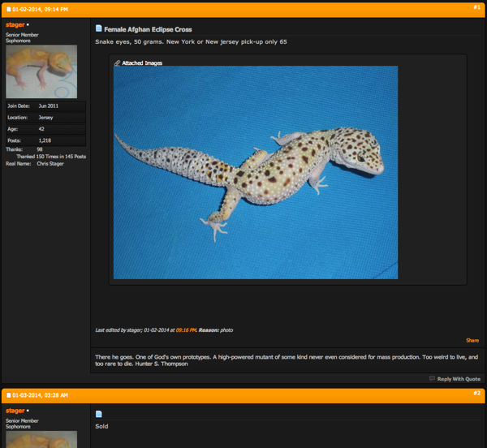This screenshot has height=448, width=487.
Task: Click the post status icon beside 01-02-2014, 09:14 PM
Action: pos(9,9)
